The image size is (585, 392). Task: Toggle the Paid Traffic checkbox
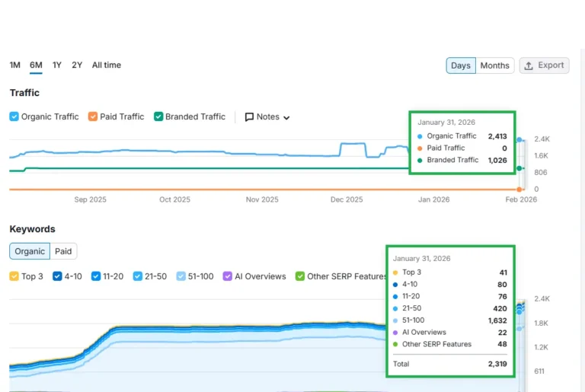point(93,117)
